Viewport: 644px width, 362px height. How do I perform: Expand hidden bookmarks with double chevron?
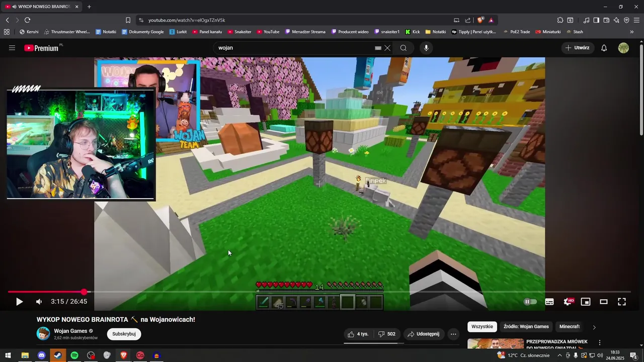tap(632, 32)
